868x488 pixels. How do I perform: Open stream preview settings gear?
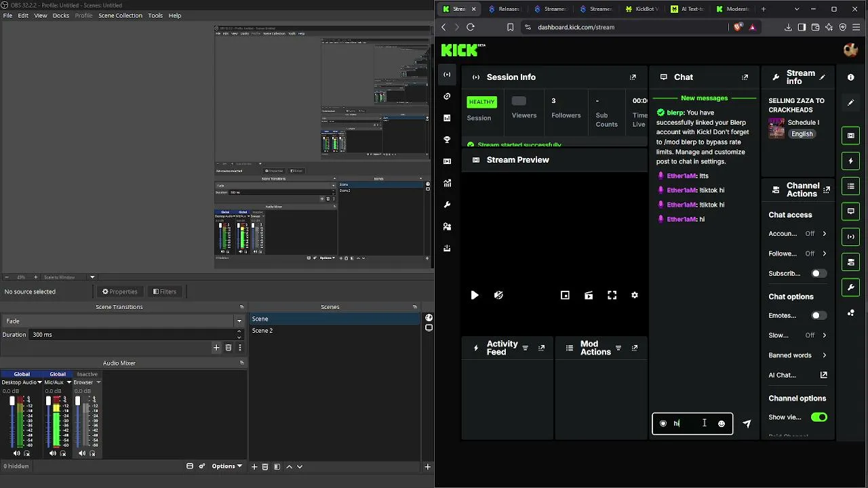click(635, 296)
